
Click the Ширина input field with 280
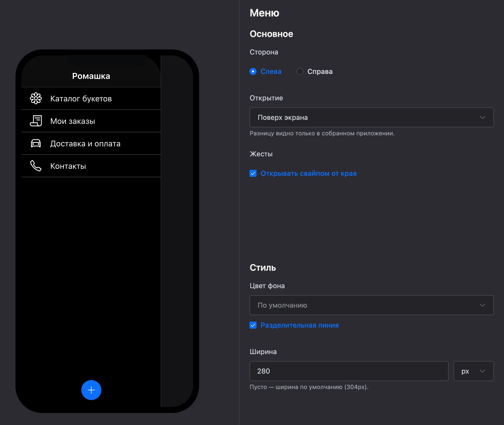point(349,371)
